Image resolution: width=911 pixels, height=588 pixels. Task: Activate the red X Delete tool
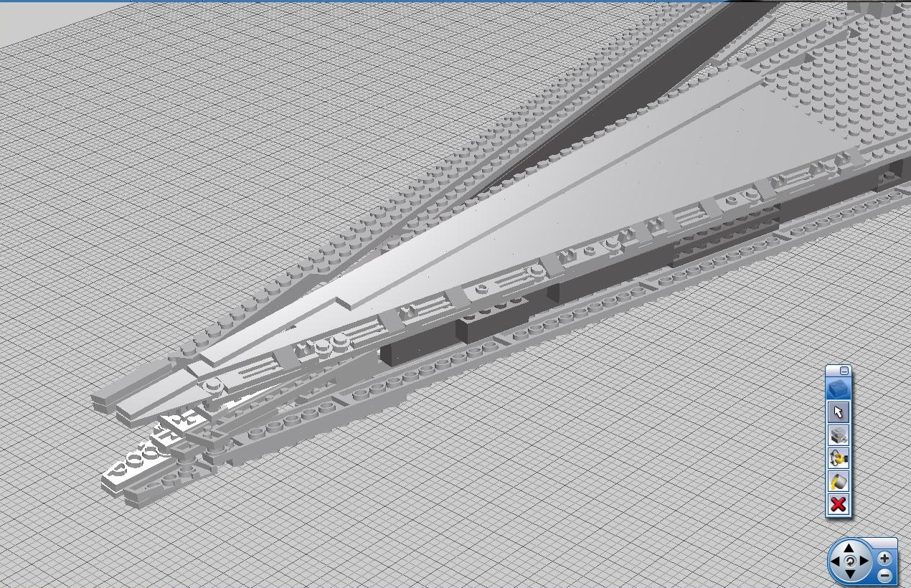click(x=838, y=504)
